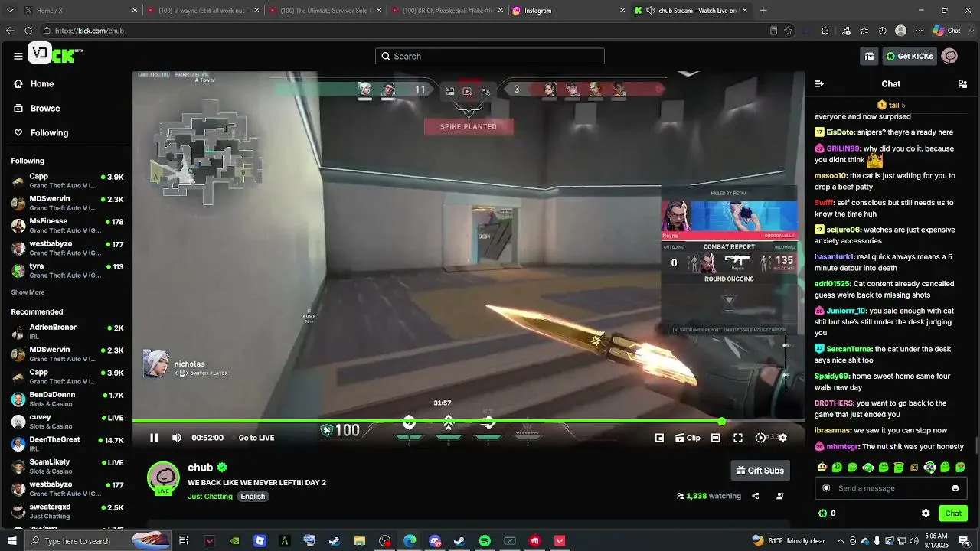This screenshot has width=980, height=551.
Task: Change playback speed in the player
Action: click(760, 438)
